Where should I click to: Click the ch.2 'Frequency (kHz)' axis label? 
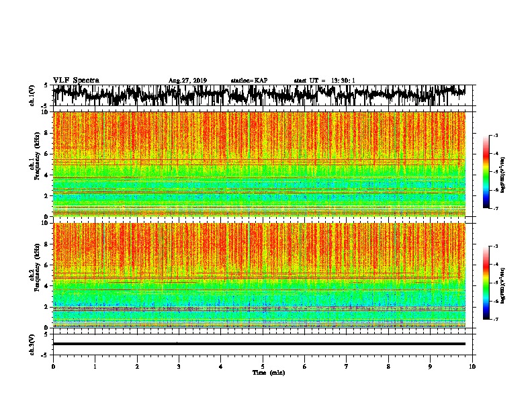[37, 267]
